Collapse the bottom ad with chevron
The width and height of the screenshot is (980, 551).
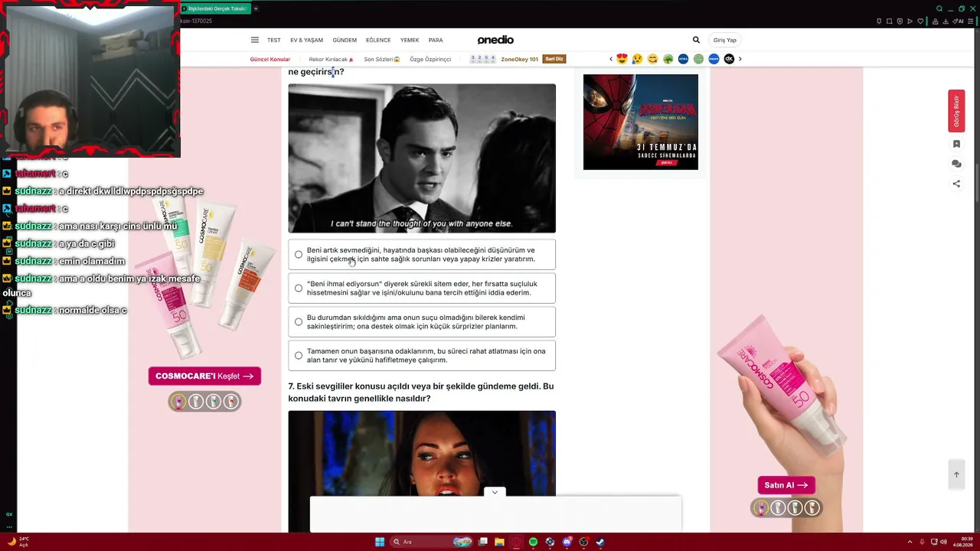coord(495,492)
